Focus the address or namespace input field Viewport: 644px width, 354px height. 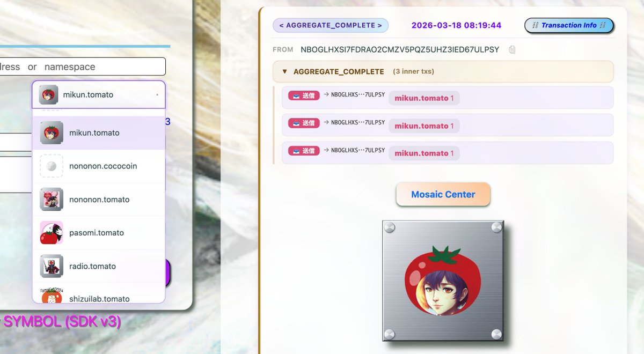pos(83,67)
